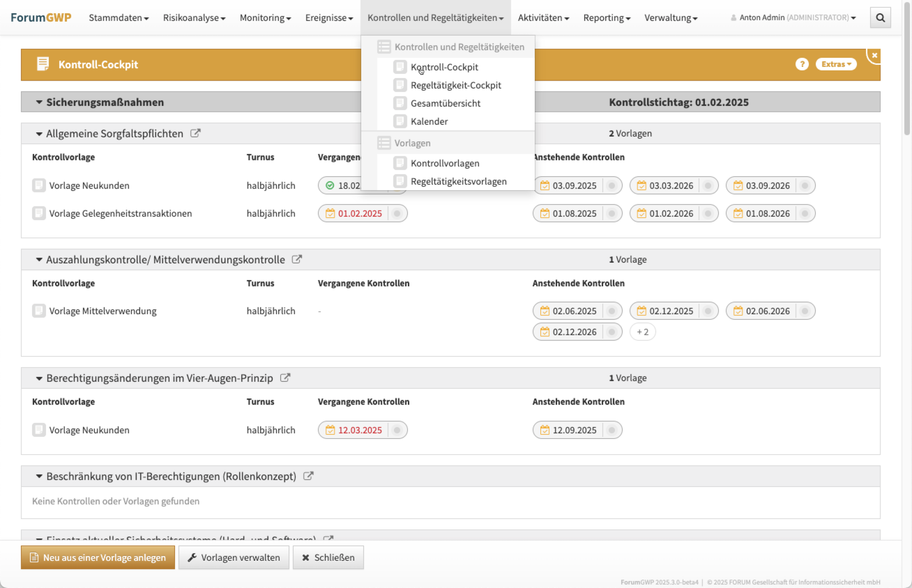Show more controls via +2 badge
Viewport: 912px width, 588px height.
click(x=642, y=332)
